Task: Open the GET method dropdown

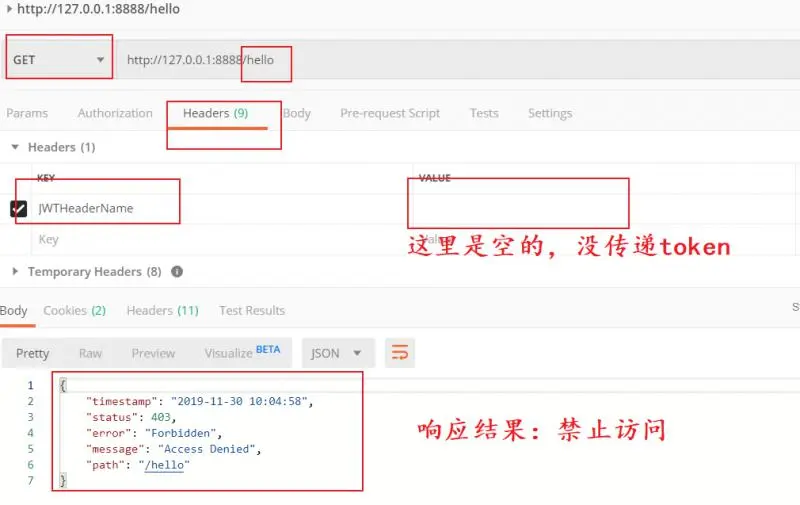Action: click(59, 60)
